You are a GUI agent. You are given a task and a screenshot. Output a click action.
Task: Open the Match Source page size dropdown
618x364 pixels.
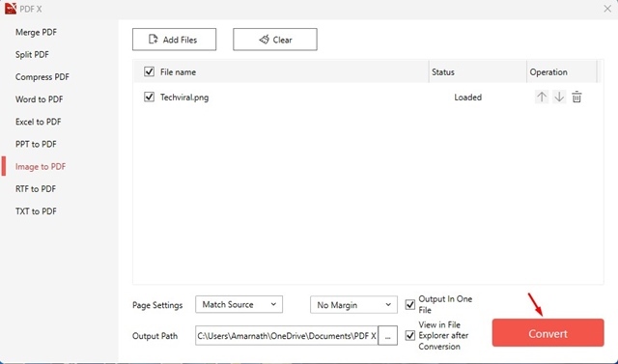(239, 304)
